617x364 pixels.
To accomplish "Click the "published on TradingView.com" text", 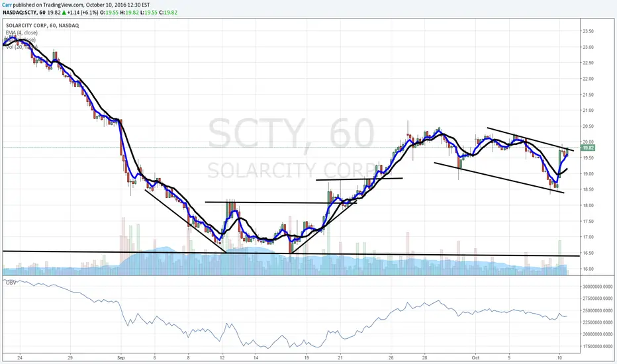I will 48,5.
